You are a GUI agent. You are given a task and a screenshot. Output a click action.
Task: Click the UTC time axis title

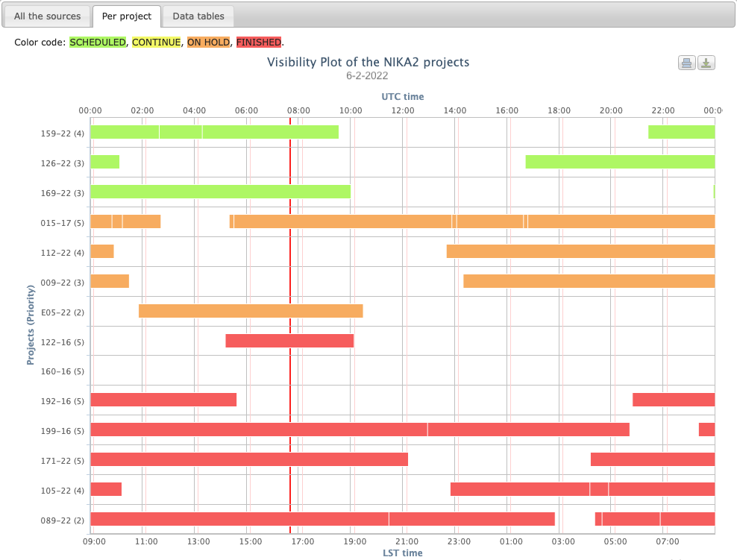[403, 96]
